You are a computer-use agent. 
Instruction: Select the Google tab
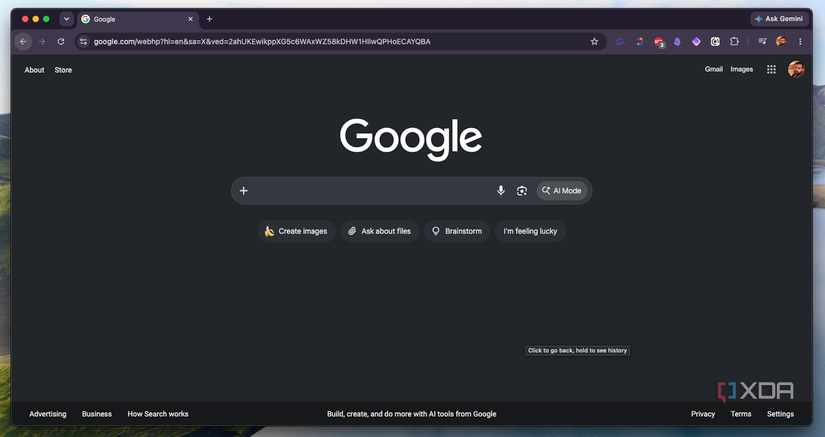[x=138, y=19]
